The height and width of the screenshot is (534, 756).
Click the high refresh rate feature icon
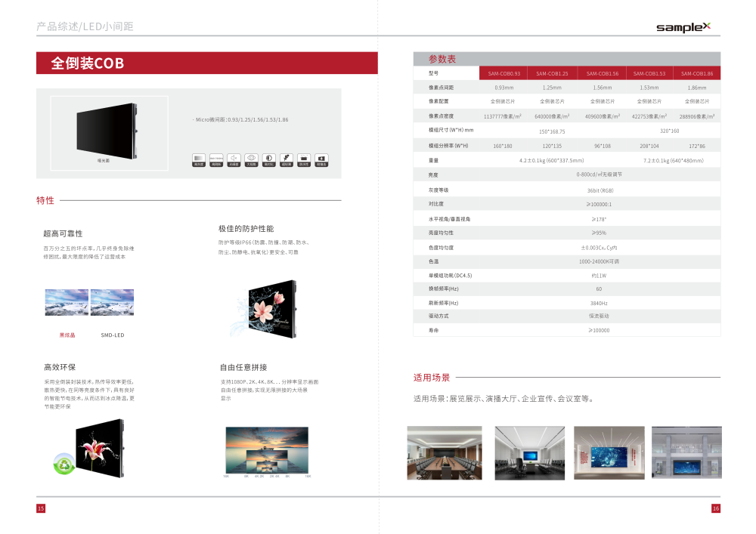pyautogui.click(x=216, y=159)
